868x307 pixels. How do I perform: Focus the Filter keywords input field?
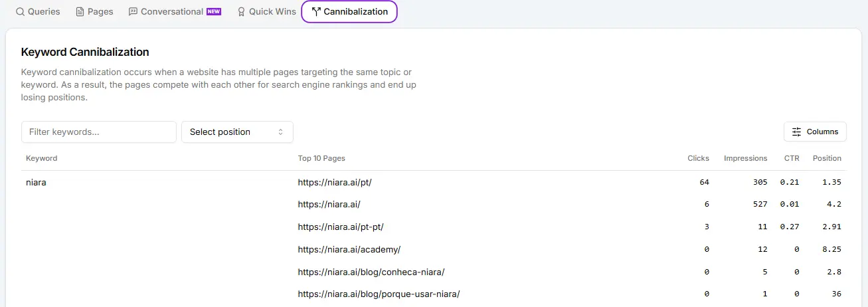(99, 132)
